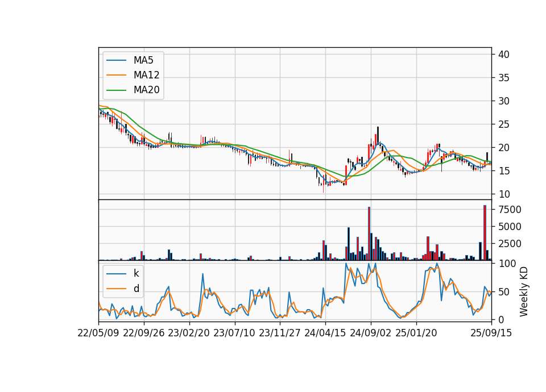Click the orange d legend line
This screenshot has width=546, height=392.
pyautogui.click(x=116, y=289)
